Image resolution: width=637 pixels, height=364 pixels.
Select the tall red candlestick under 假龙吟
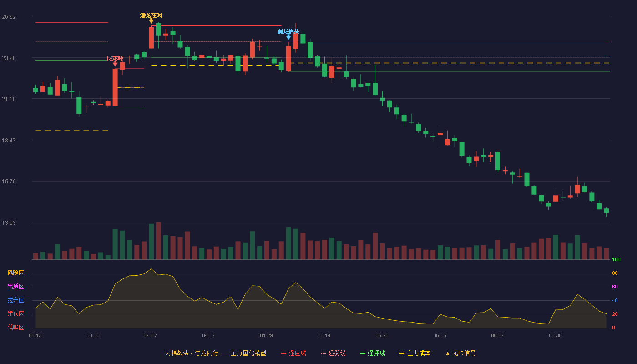point(115,87)
